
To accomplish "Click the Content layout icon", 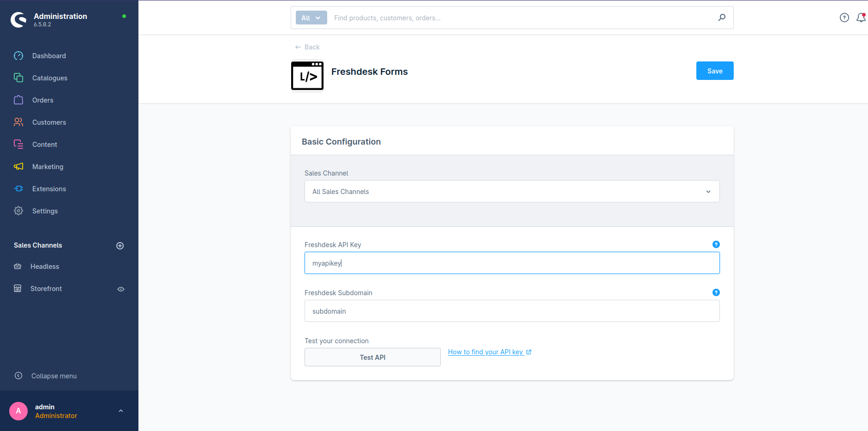I will 18,145.
